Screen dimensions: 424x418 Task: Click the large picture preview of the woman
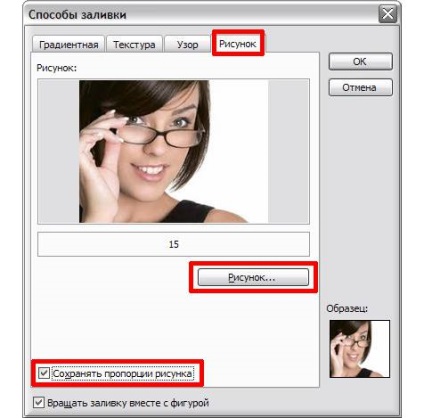[x=173, y=151]
